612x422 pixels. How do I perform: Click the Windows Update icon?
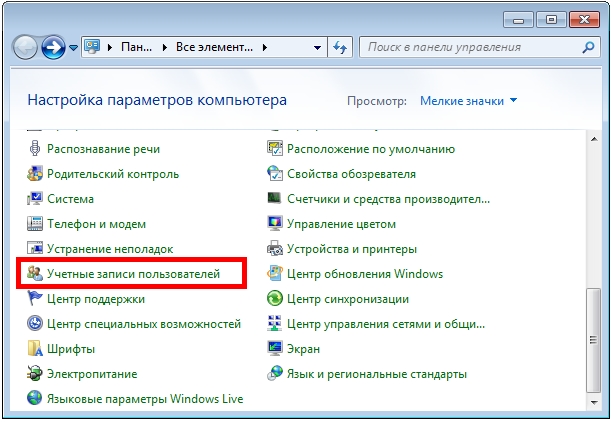tap(275, 274)
